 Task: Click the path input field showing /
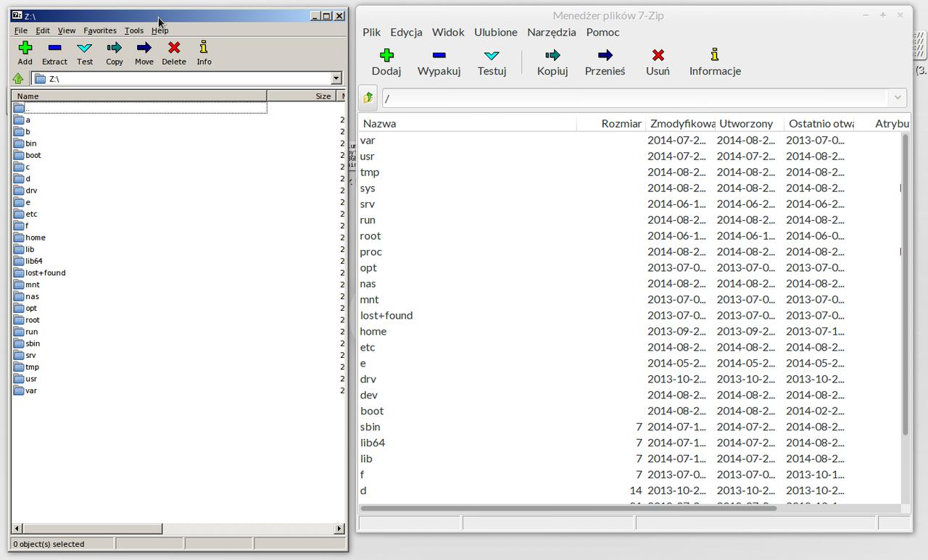click(x=634, y=98)
